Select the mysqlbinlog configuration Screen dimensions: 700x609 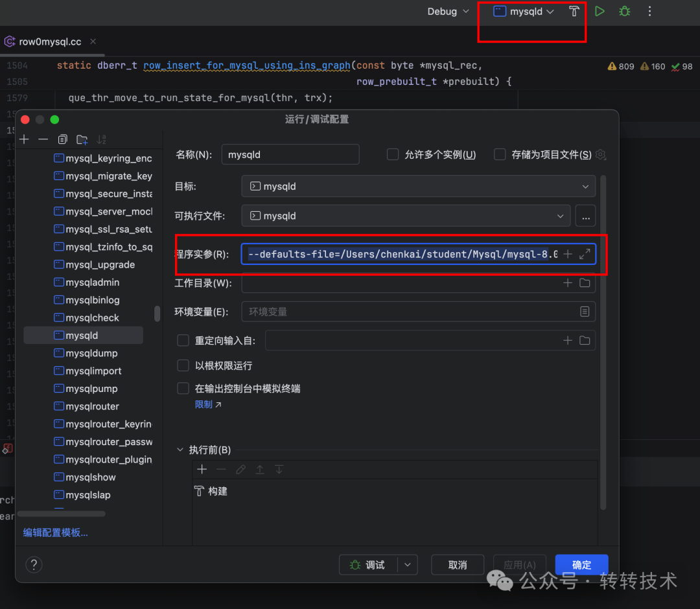[93, 300]
